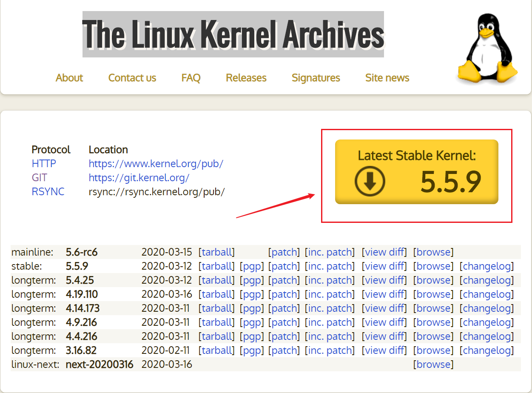Navigate to the Releases page
Viewport: 532px width, 393px height.
click(x=246, y=78)
